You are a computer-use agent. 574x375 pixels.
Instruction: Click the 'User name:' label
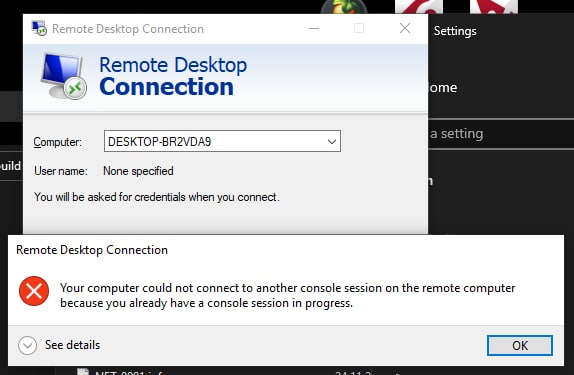point(61,171)
